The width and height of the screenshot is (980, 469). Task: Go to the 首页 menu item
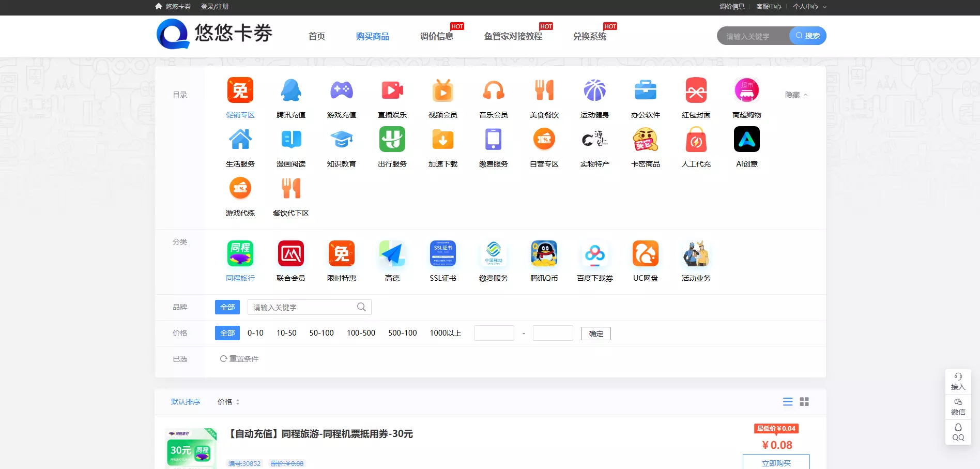(x=316, y=36)
